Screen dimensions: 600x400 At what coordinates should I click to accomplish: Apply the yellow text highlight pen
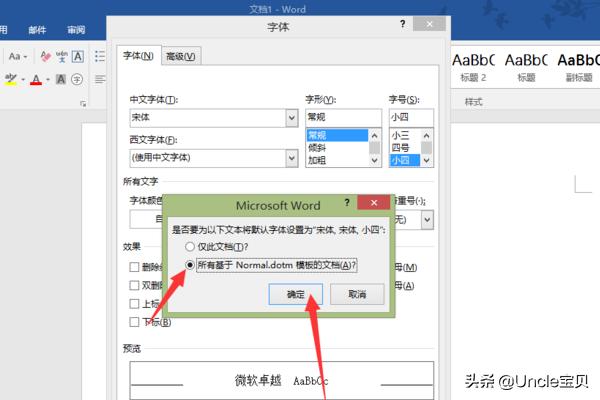click(12, 80)
